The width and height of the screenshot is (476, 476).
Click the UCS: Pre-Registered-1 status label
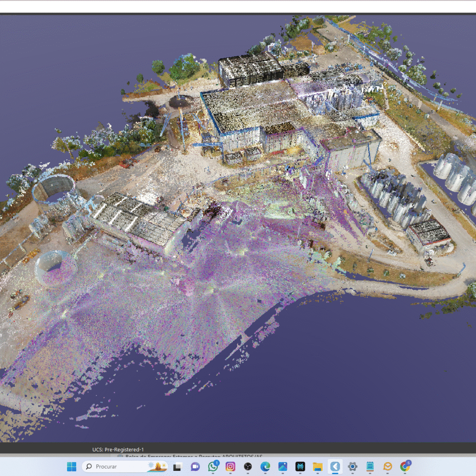[118, 450]
